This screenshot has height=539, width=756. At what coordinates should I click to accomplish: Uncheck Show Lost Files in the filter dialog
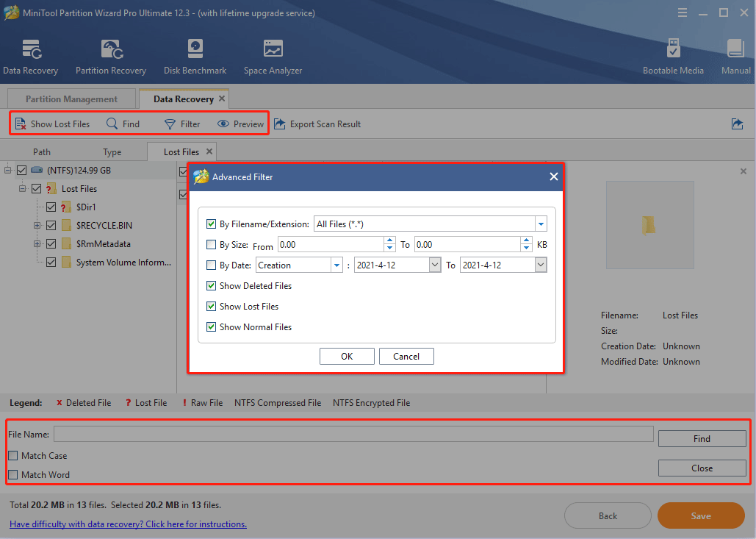pyautogui.click(x=211, y=307)
